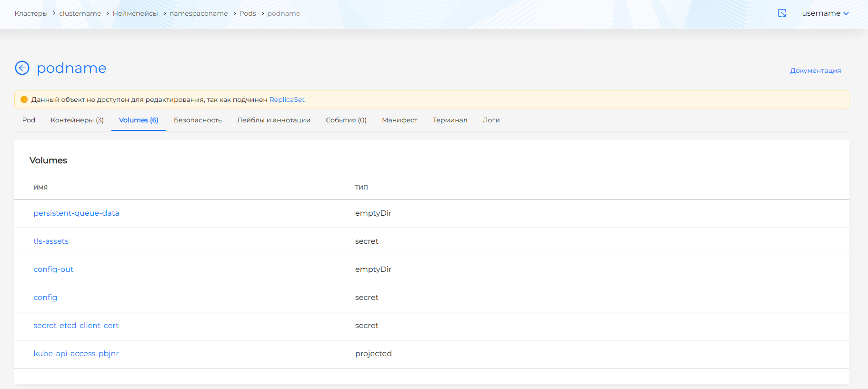
Task: Open the config volume link
Action: pyautogui.click(x=45, y=298)
